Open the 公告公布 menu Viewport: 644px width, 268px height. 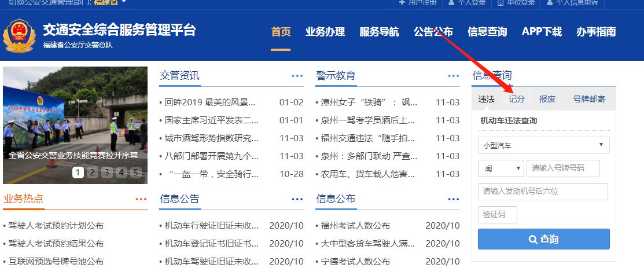[x=433, y=32]
